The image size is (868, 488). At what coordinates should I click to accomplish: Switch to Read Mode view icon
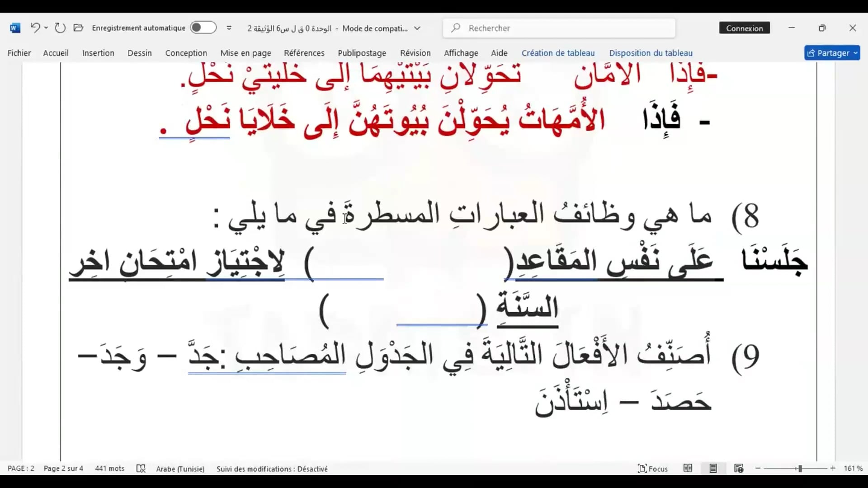[x=688, y=469]
